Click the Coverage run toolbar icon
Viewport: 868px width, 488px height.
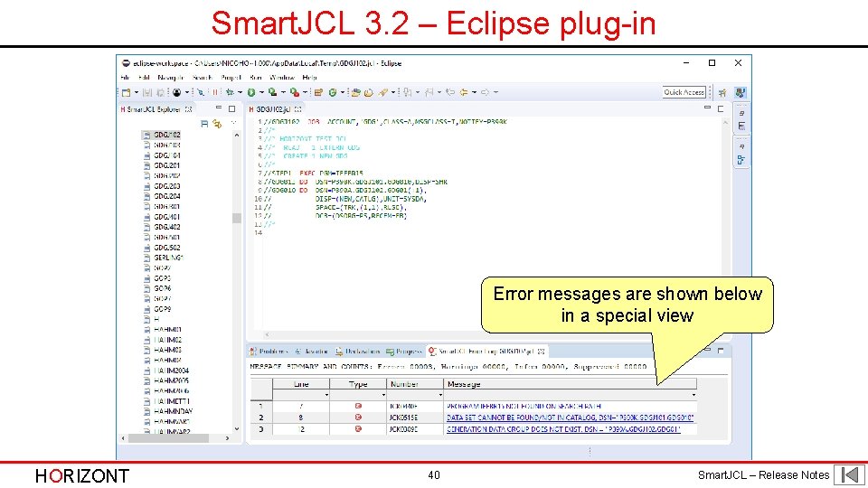coord(272,92)
